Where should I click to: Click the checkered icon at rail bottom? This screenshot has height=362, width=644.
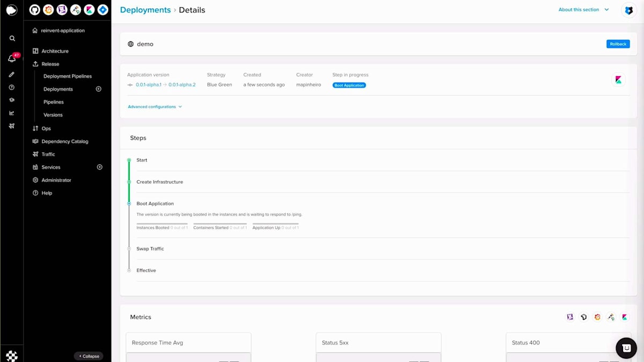click(12, 356)
